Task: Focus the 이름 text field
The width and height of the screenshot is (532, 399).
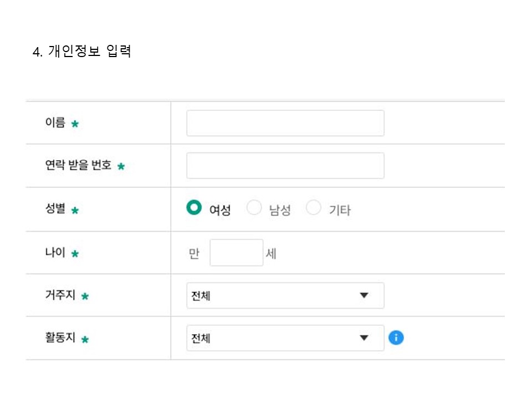Action: point(285,123)
